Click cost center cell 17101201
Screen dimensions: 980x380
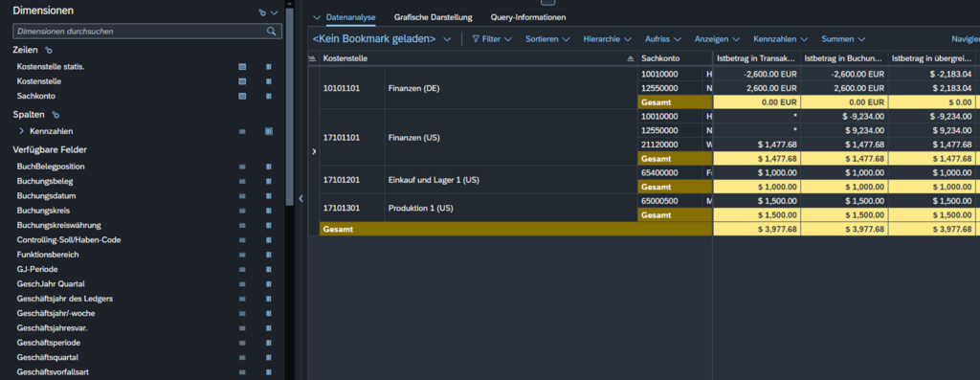click(x=352, y=180)
